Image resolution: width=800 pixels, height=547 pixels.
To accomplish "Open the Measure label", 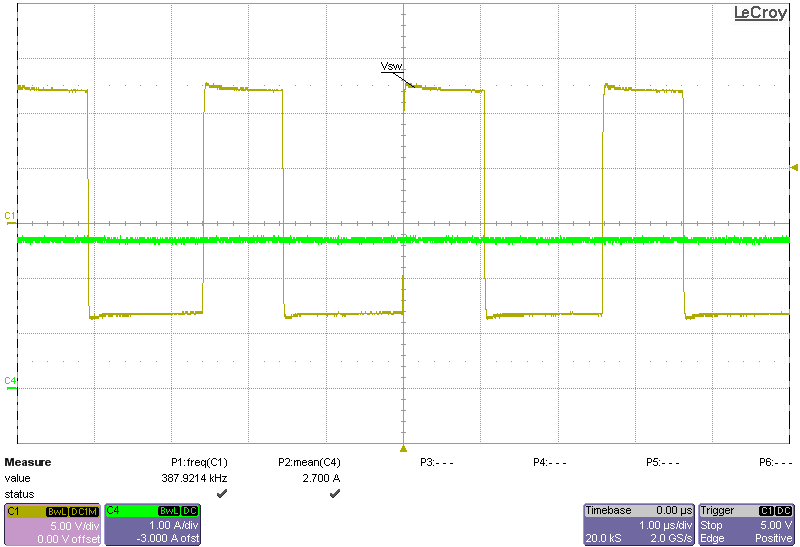I will click(28, 462).
